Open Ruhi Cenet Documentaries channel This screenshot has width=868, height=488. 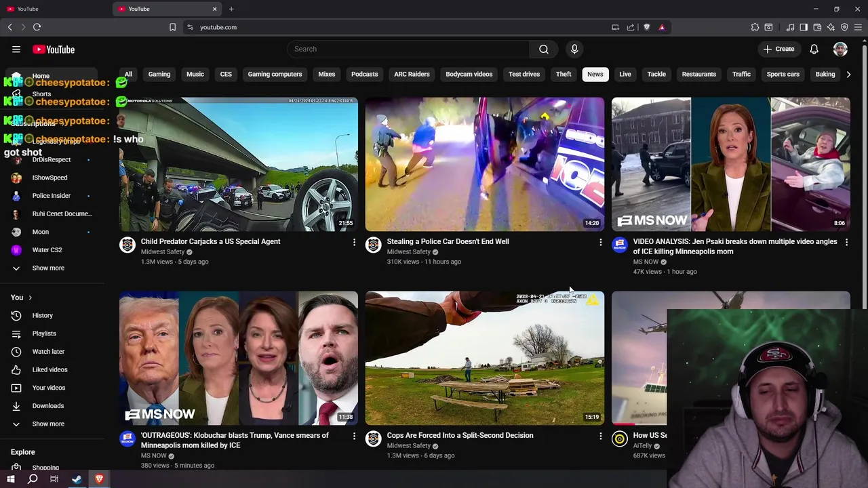tap(52, 213)
